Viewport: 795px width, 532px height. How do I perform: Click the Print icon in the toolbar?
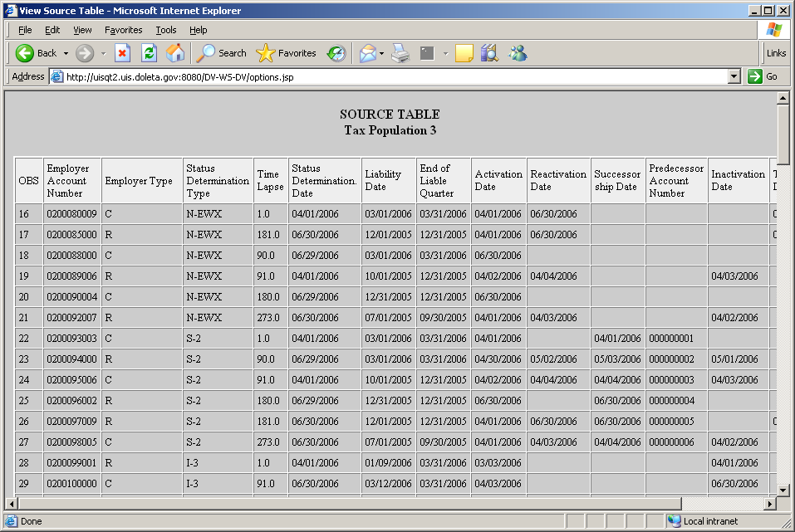(x=400, y=53)
